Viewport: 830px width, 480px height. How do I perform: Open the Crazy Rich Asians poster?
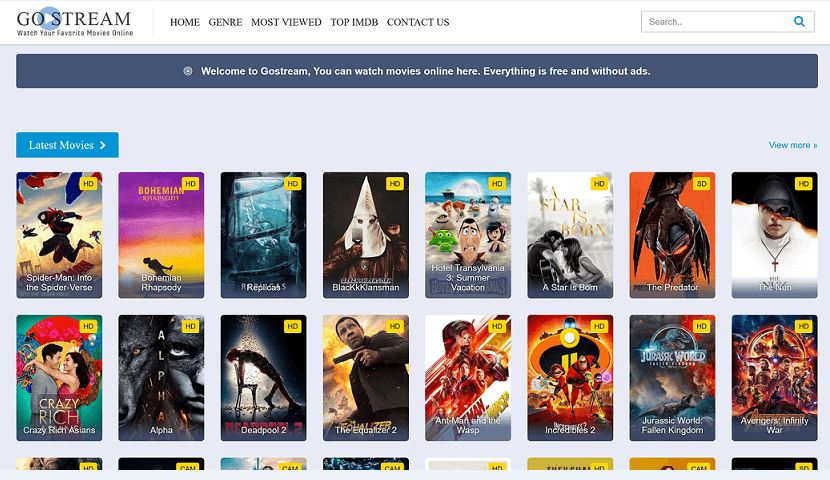[x=59, y=378]
